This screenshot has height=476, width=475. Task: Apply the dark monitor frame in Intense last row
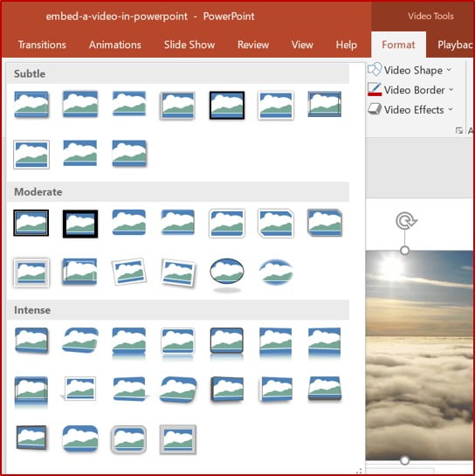31,438
